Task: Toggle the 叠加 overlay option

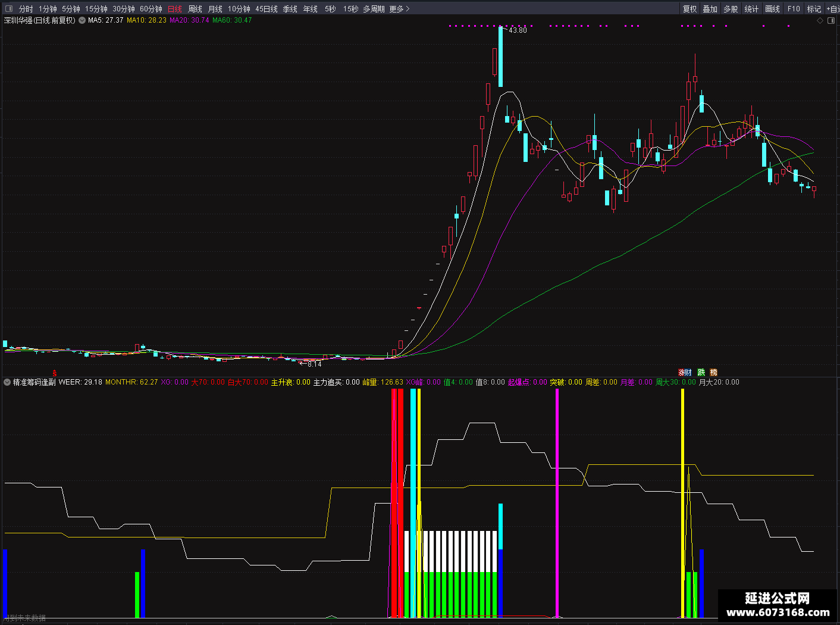Action: pyautogui.click(x=710, y=9)
